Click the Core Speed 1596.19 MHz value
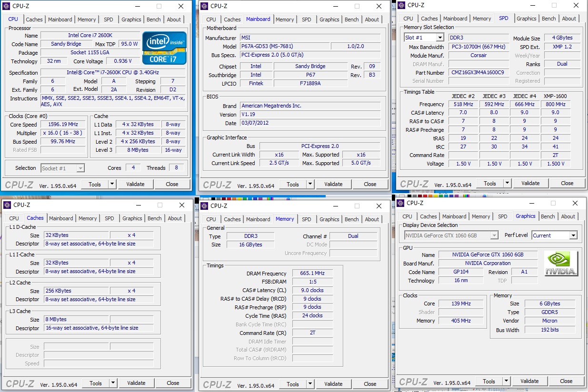 click(64, 125)
